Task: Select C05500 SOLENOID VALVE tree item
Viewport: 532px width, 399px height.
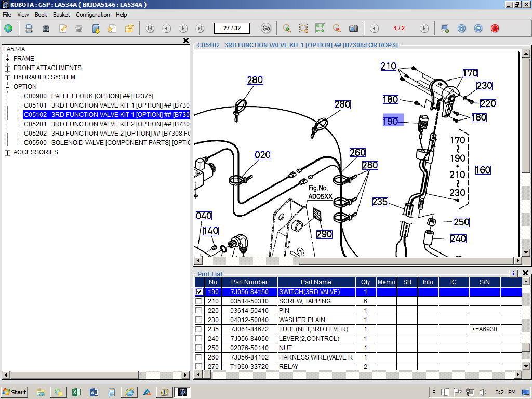Action: [107, 143]
